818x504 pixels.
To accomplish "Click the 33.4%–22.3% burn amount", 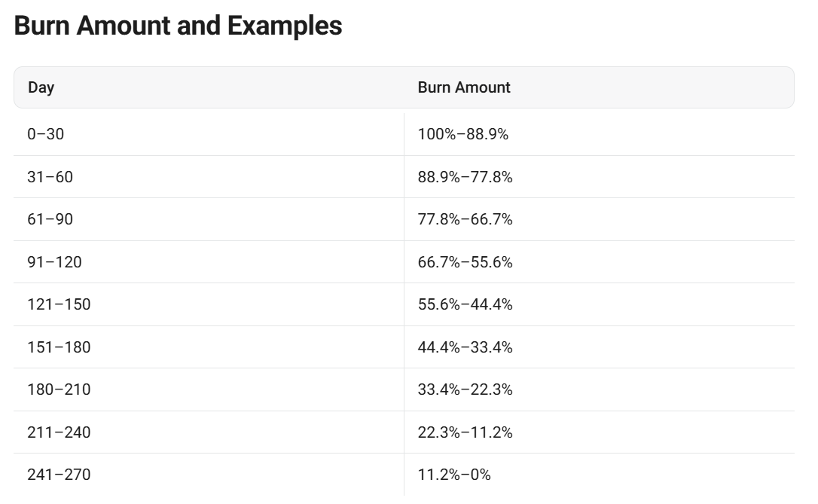I will (465, 389).
